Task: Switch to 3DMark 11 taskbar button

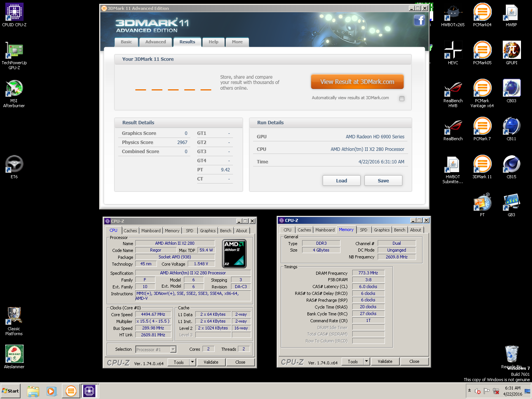Action: (71, 391)
